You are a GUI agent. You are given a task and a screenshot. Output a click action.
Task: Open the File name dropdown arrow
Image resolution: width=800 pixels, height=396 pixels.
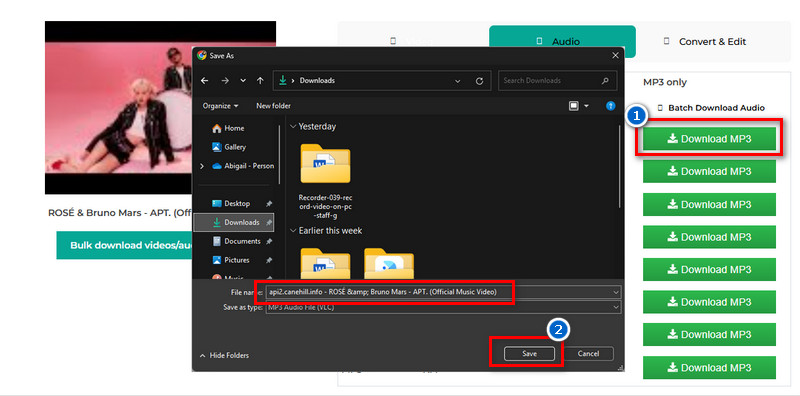coord(617,292)
